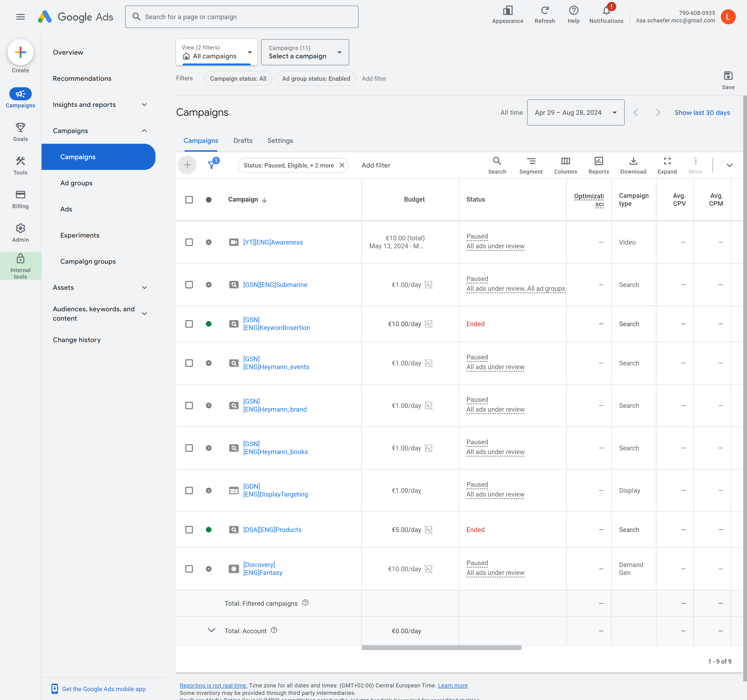Click the add campaign plus circle
Image resolution: width=747 pixels, height=700 pixels.
pyautogui.click(x=187, y=165)
